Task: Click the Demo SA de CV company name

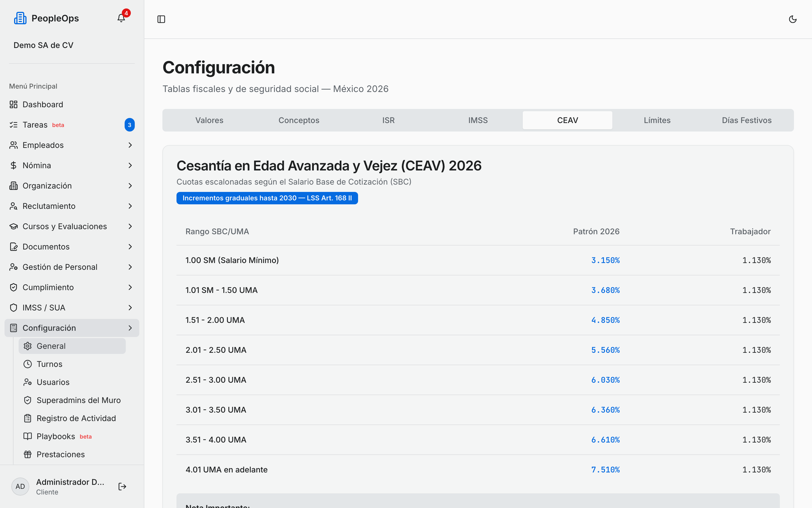Action: tap(43, 45)
